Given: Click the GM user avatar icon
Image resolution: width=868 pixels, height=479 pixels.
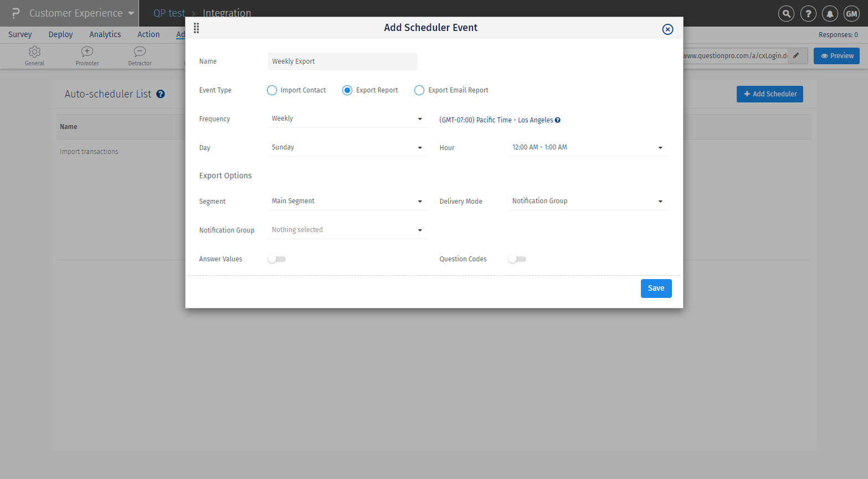Looking at the screenshot, I should tap(851, 14).
